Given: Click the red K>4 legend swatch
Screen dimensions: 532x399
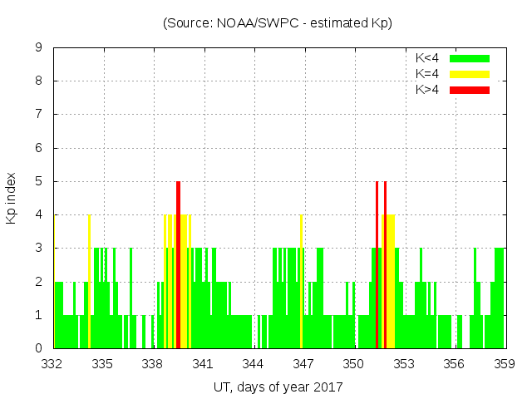Looking at the screenshot, I should tap(470, 89).
